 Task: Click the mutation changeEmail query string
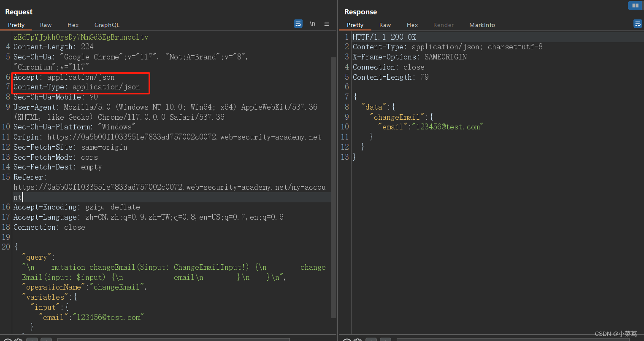tap(174, 272)
